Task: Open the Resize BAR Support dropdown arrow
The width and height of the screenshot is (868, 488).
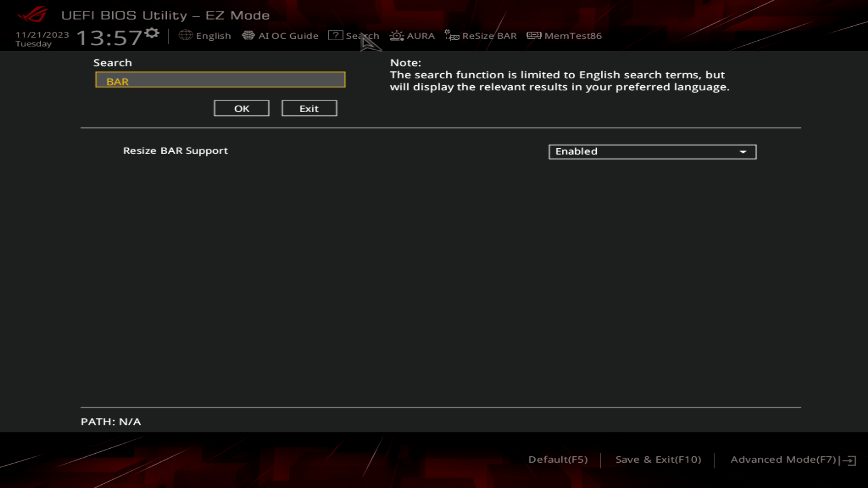Action: click(743, 152)
